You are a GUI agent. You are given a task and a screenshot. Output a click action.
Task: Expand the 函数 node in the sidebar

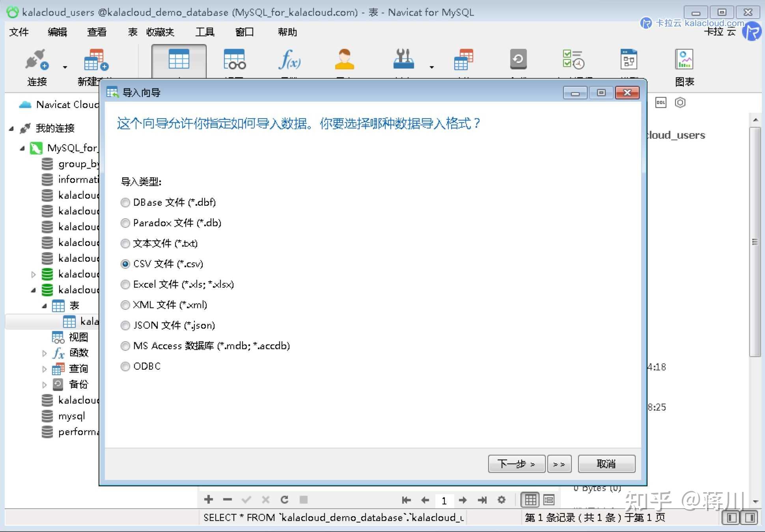[x=44, y=353]
